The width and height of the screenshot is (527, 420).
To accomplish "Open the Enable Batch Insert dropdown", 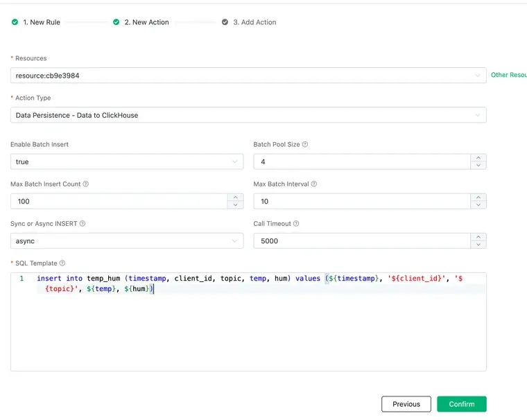I will (x=126, y=161).
